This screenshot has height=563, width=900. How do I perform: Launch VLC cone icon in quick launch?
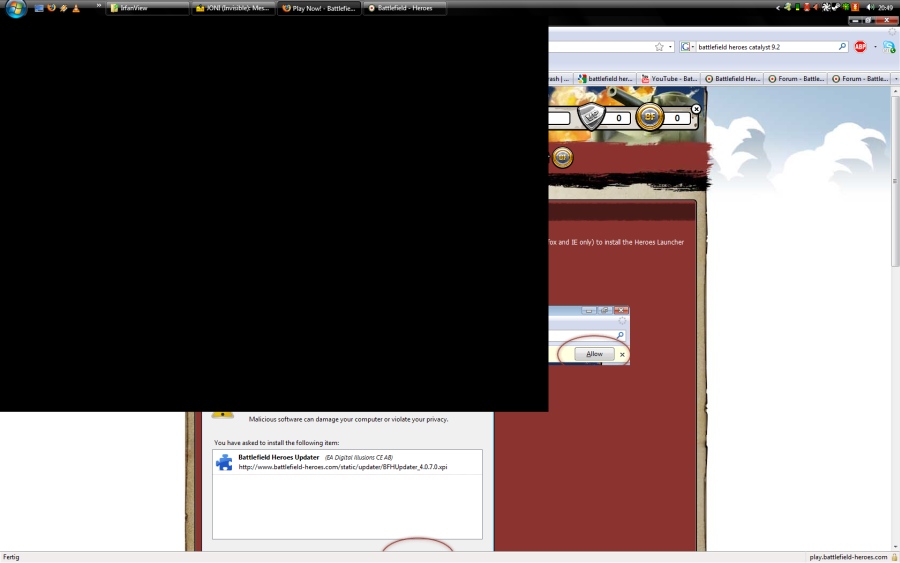point(76,8)
